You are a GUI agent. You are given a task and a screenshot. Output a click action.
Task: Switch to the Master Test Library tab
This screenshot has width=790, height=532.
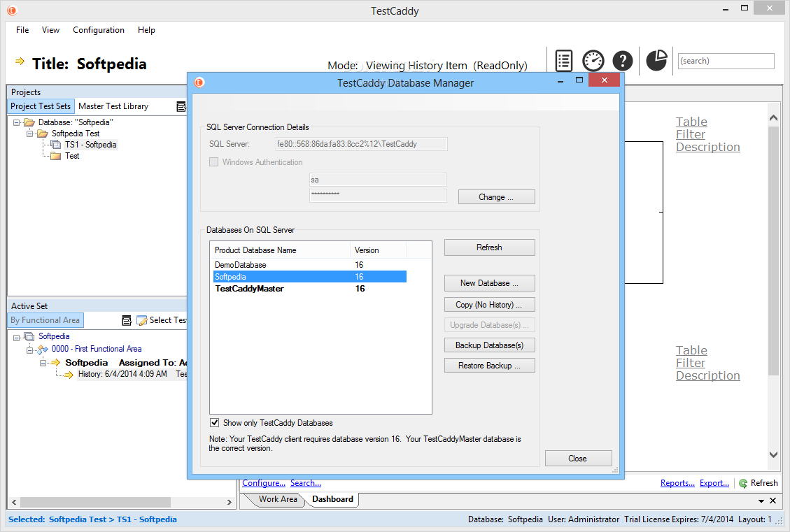[113, 106]
